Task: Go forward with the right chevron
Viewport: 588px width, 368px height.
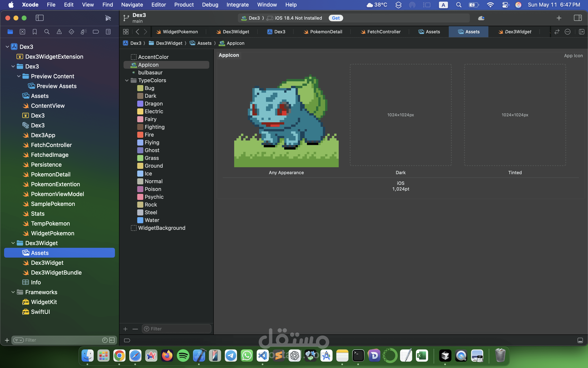Action: click(x=146, y=32)
